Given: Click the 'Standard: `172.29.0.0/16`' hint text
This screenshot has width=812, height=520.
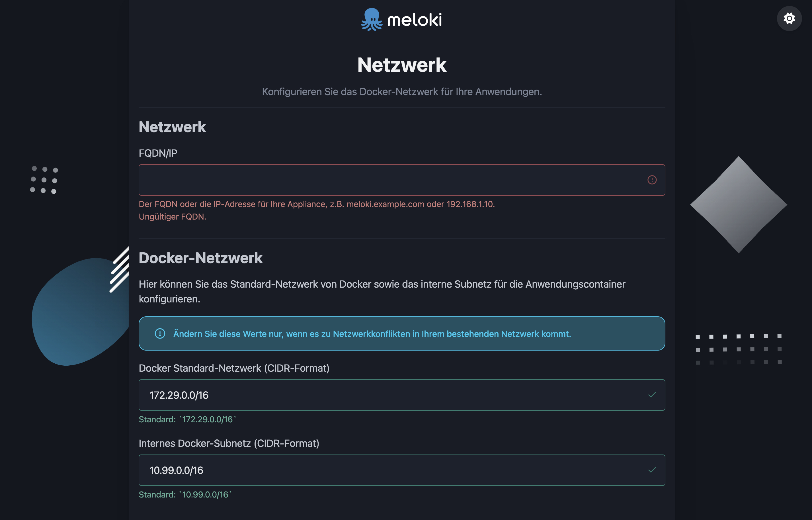Looking at the screenshot, I should point(187,419).
